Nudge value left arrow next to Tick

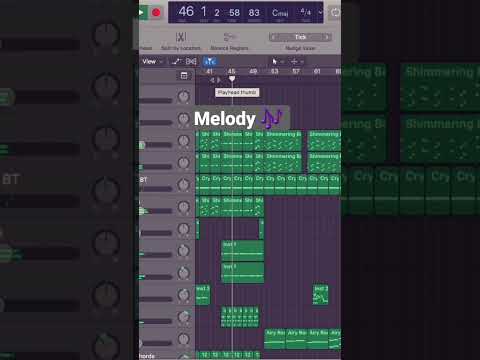pyautogui.click(x=274, y=37)
